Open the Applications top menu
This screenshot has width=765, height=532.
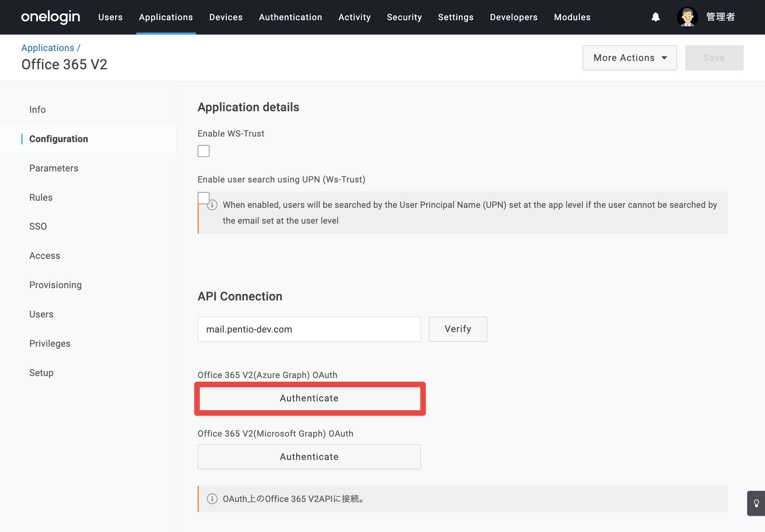point(166,17)
